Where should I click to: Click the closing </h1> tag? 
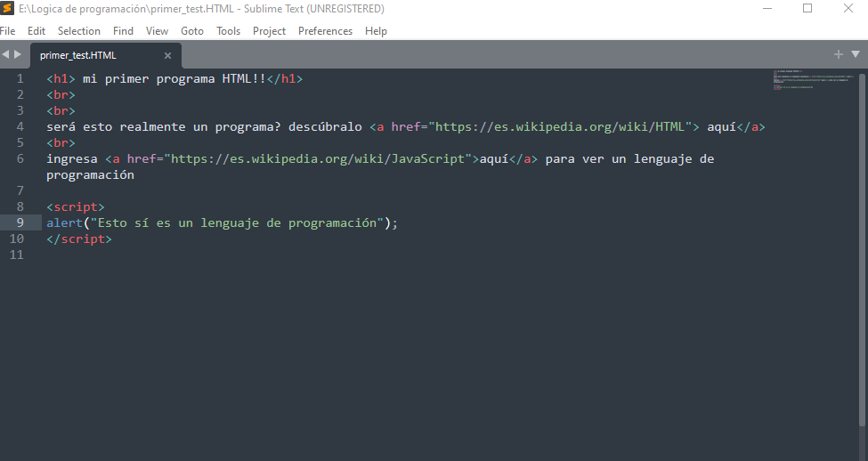[285, 78]
